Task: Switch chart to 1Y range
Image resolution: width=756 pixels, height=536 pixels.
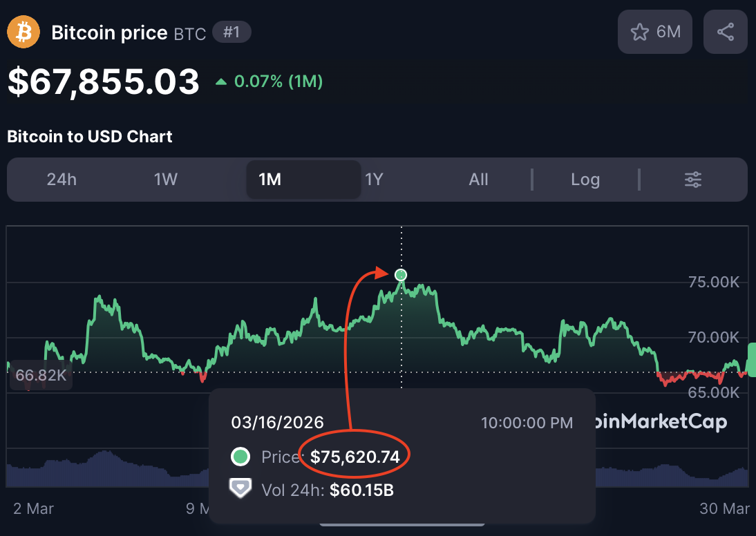Action: coord(374,180)
